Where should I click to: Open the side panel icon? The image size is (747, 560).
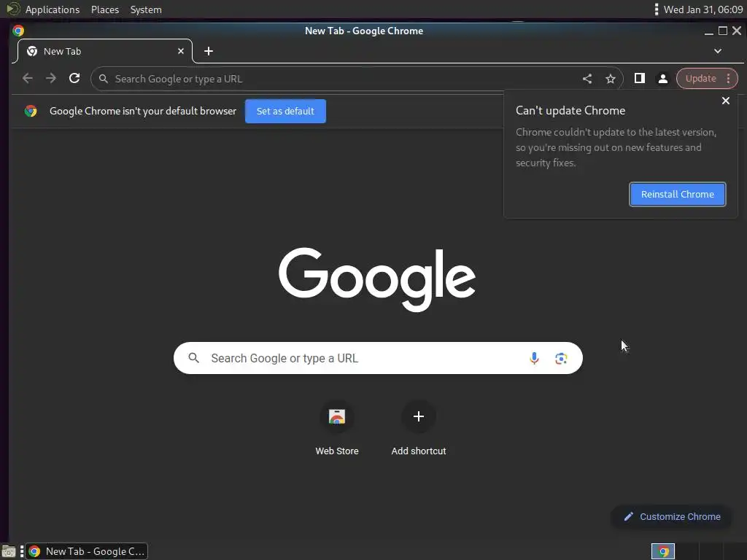click(x=639, y=79)
